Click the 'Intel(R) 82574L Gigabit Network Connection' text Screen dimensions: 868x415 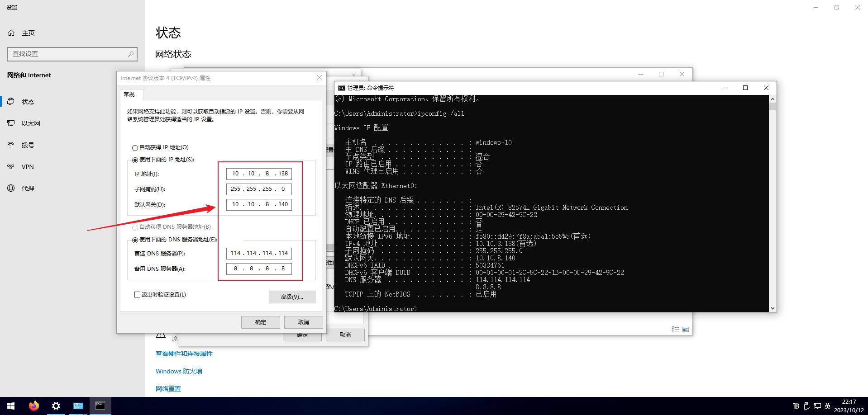point(551,207)
